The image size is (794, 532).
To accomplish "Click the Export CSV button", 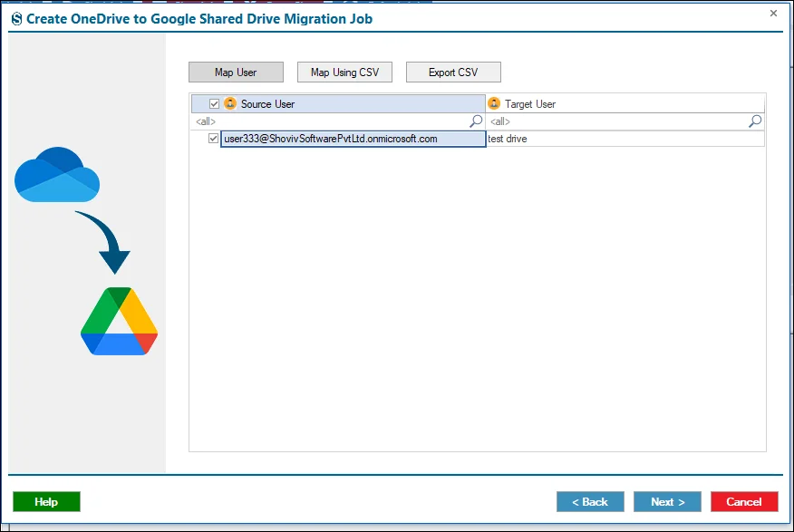I will point(453,72).
